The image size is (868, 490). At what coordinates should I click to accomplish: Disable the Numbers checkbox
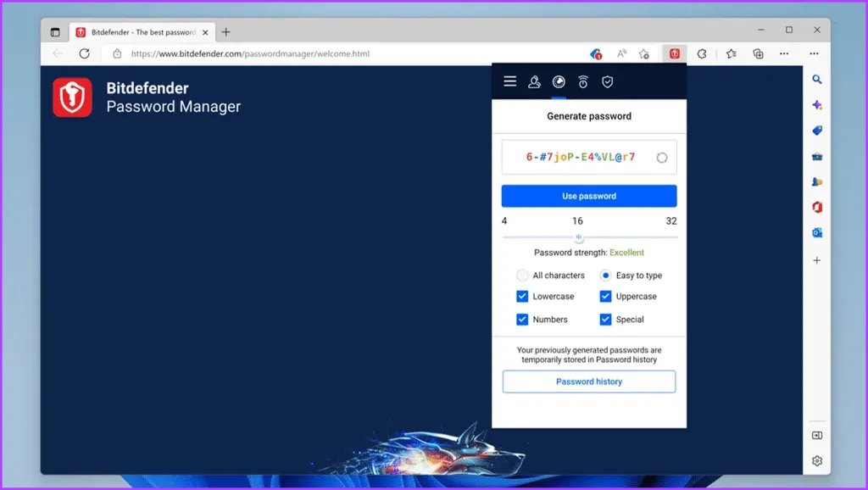point(522,320)
